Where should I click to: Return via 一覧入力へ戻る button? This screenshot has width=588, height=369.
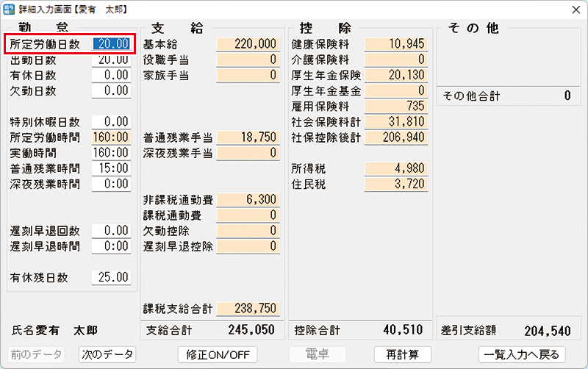[522, 354]
